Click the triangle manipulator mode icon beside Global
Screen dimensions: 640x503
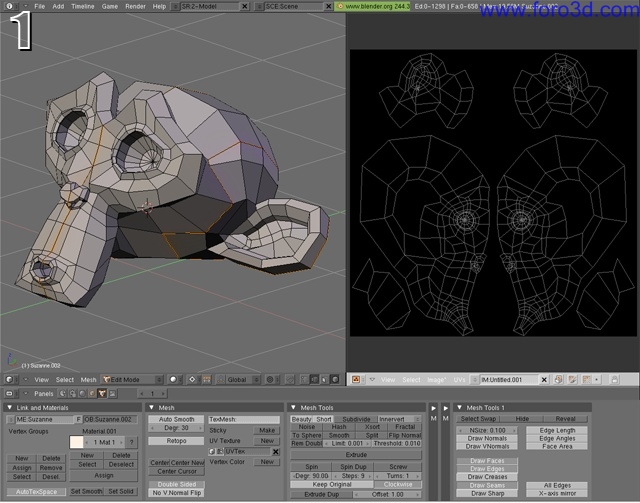tap(220, 380)
